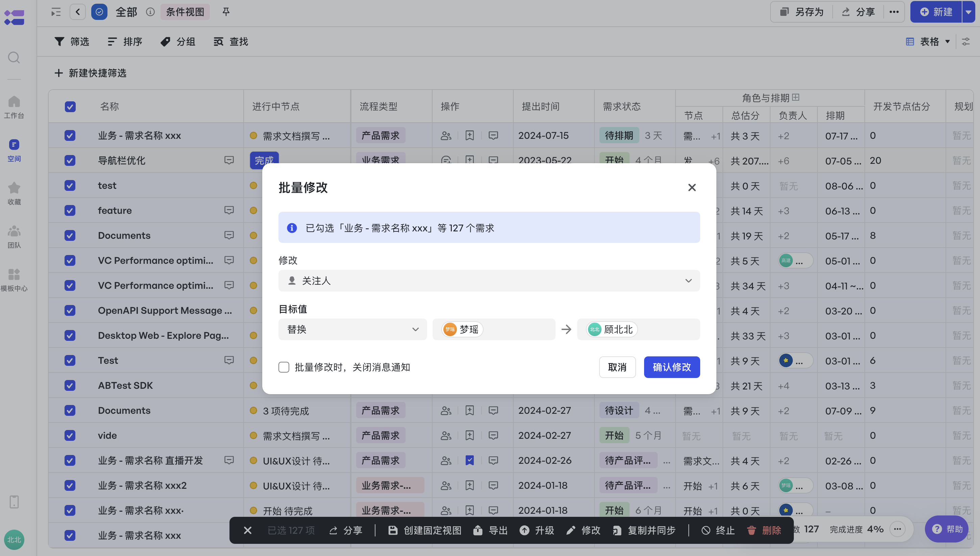Viewport: 980px width, 556px height.
Task: Open view settings sliders icon
Action: [x=966, y=42]
